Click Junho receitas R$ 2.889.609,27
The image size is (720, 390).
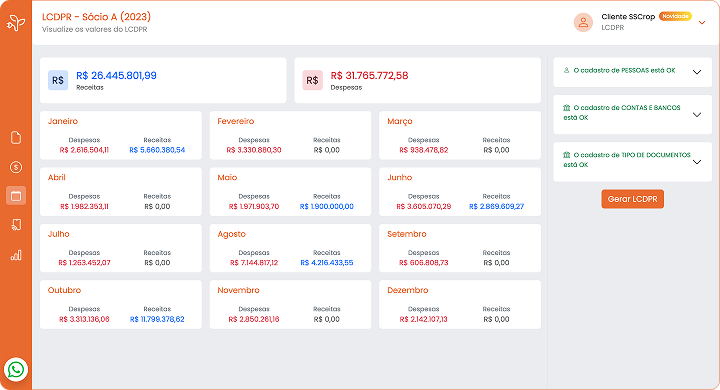(x=496, y=207)
